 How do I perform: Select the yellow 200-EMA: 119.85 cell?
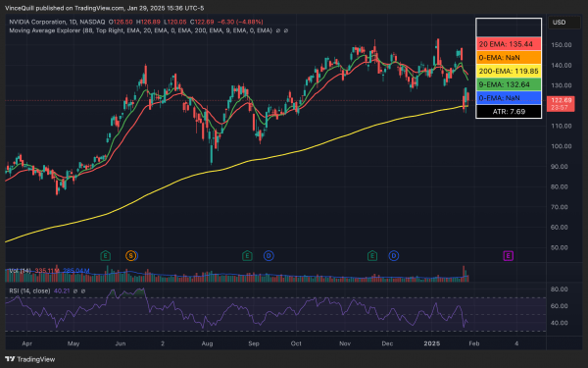509,71
